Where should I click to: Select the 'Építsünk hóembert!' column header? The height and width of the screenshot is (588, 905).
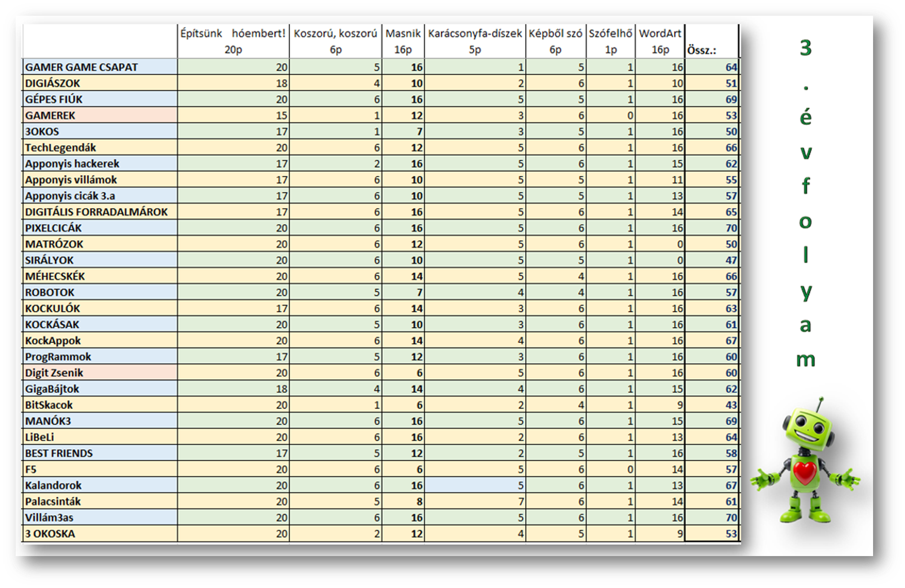tap(233, 41)
